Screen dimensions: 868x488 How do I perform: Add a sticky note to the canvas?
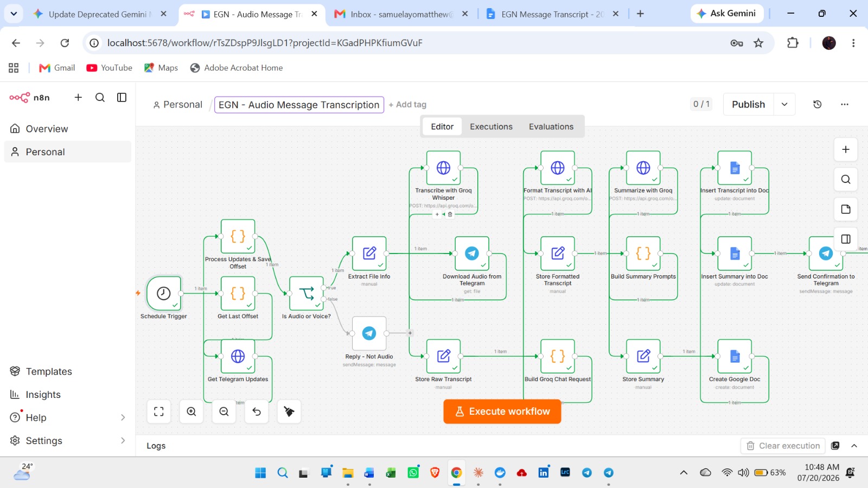point(846,209)
